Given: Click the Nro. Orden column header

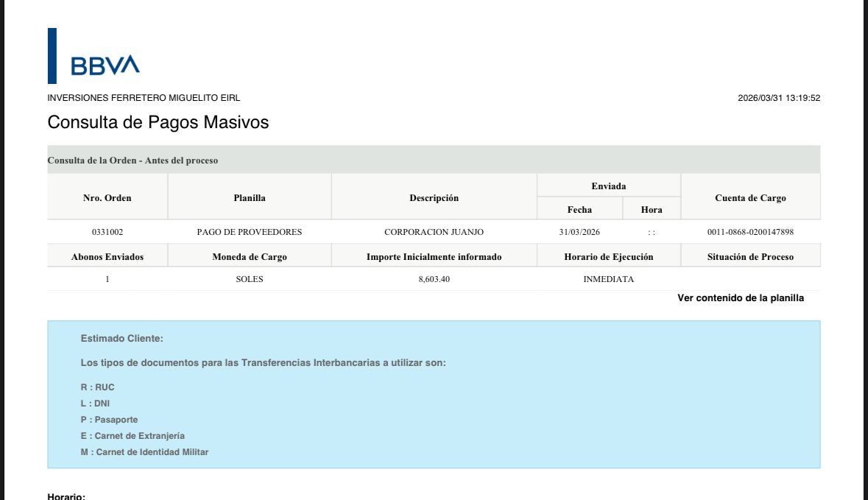Looking at the screenshot, I should click(x=107, y=197).
